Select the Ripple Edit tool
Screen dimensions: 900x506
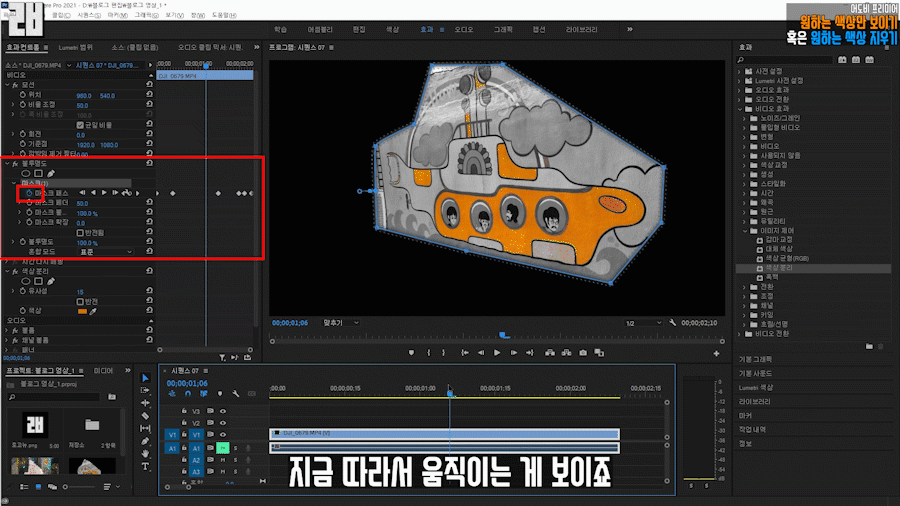[145, 403]
